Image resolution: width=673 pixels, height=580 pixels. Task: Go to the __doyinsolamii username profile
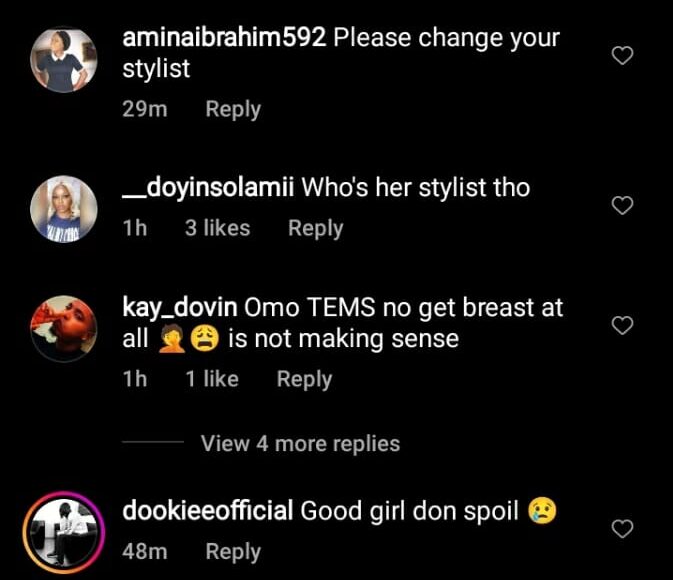tap(207, 187)
